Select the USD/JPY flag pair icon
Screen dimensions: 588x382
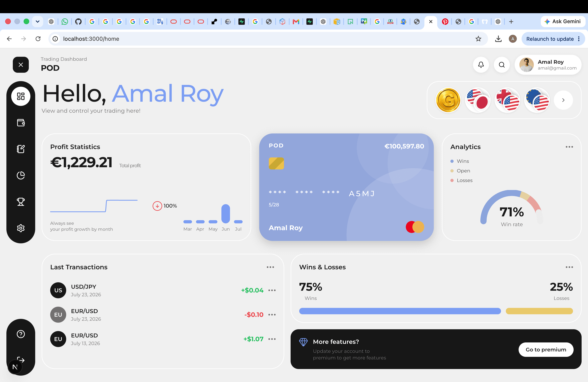pos(478,100)
